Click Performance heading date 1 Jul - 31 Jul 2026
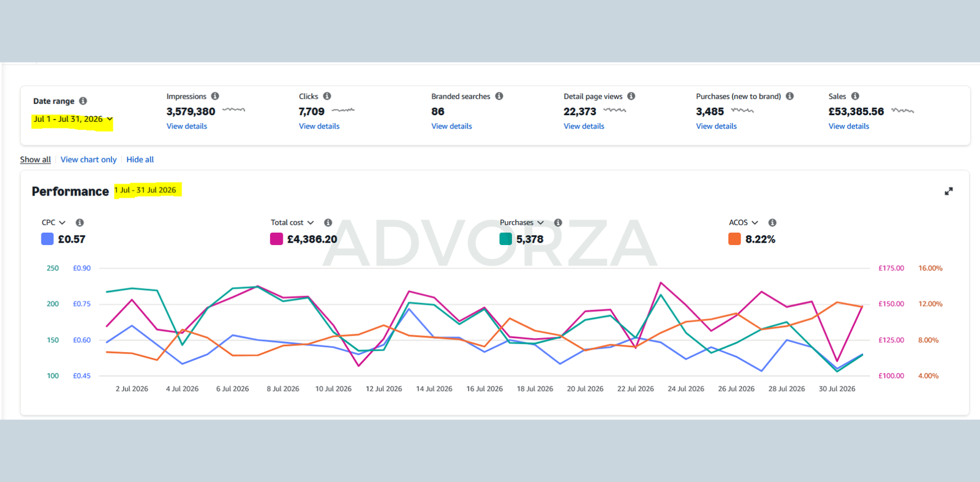Viewport: 980px width, 482px height. 146,190
